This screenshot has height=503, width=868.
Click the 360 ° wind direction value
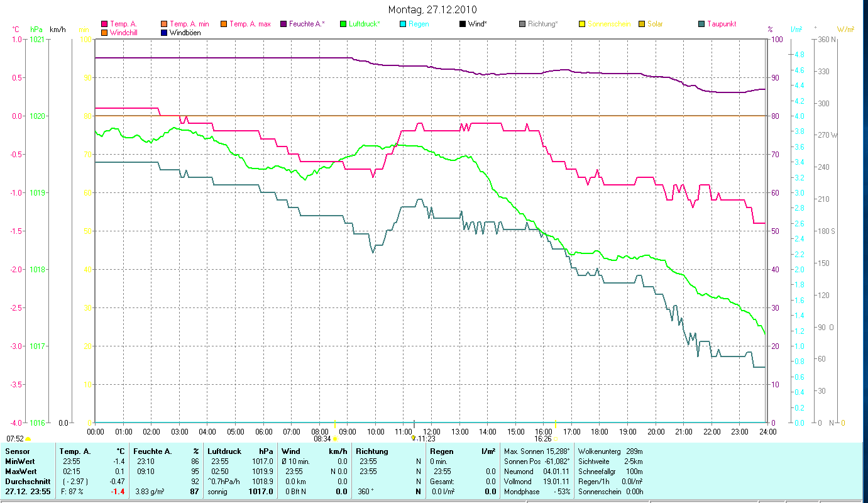[x=365, y=492]
